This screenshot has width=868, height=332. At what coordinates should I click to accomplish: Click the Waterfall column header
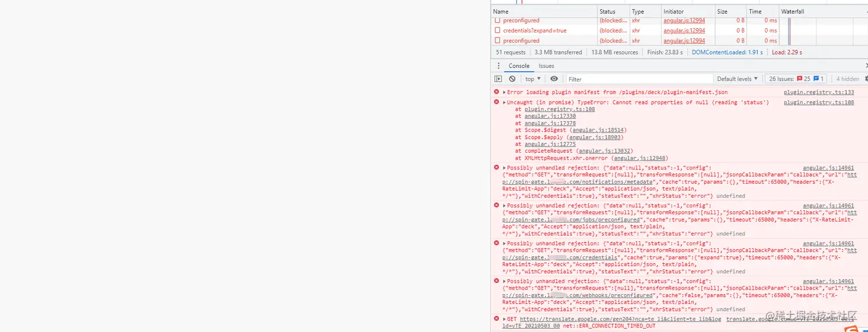(823, 11)
